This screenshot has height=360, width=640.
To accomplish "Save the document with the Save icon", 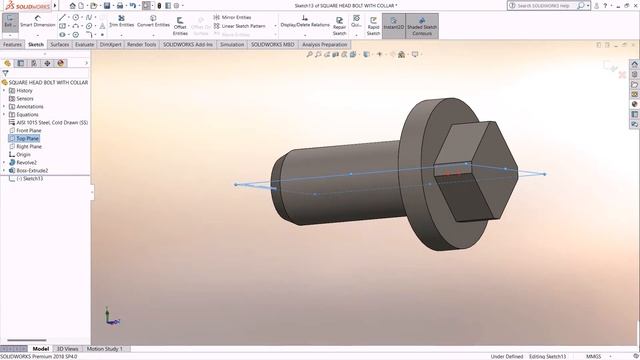I will [107, 6].
